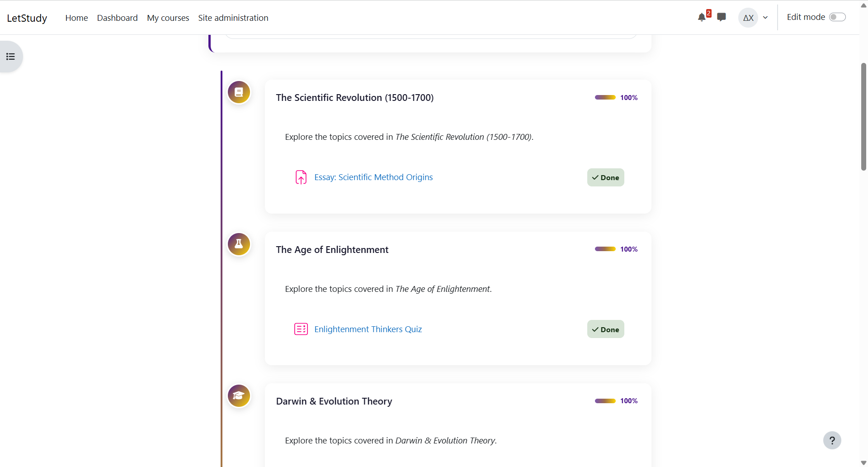Click the Age of Enlightenment flask icon
This screenshot has width=868, height=467.
pos(239,244)
